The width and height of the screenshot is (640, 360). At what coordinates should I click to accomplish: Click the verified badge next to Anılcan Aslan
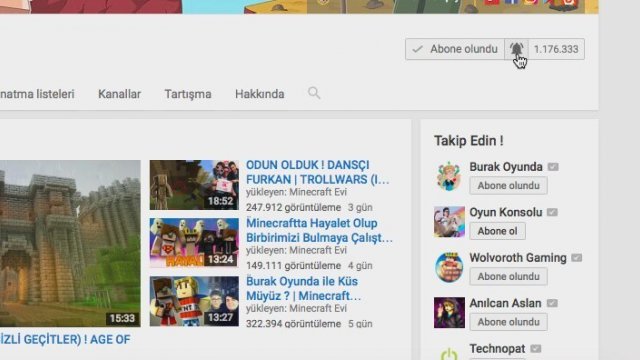point(552,303)
